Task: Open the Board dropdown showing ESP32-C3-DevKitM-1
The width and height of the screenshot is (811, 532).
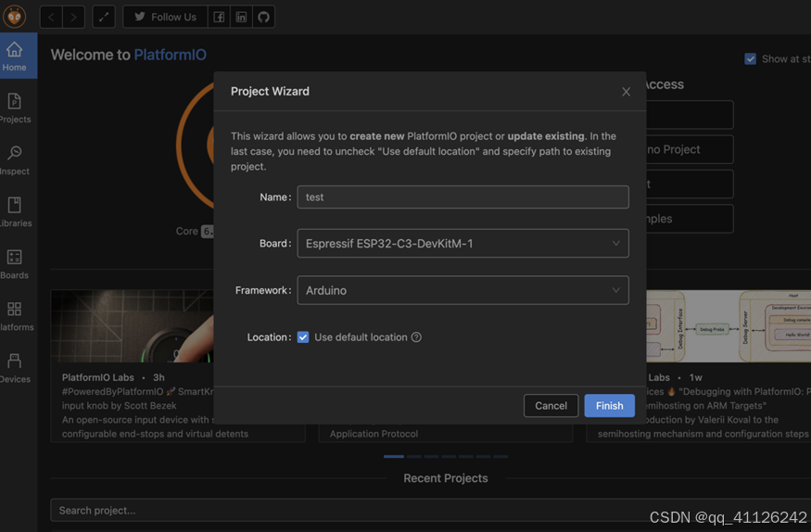Action: tap(463, 243)
